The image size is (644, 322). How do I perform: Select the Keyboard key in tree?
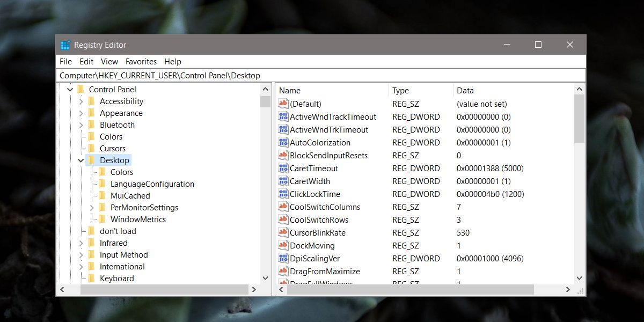(117, 278)
